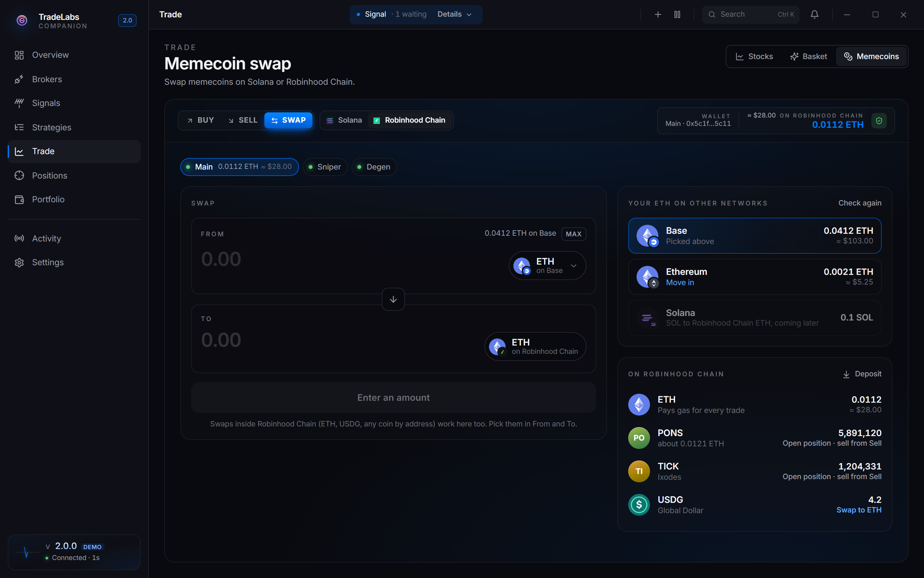Viewport: 924px width, 578px height.
Task: Open Settings from the sidebar
Action: pyautogui.click(x=74, y=263)
